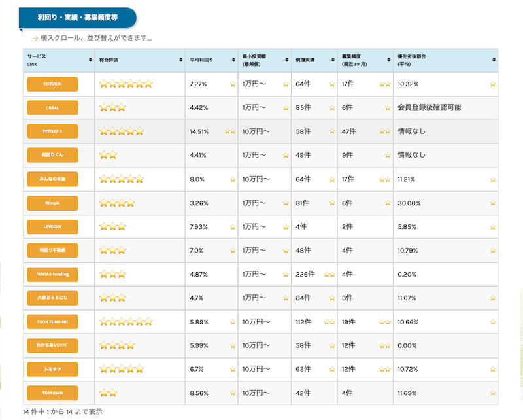523x420 pixels.
Task: Select the 30.00% ratio cell
Action: click(446, 203)
